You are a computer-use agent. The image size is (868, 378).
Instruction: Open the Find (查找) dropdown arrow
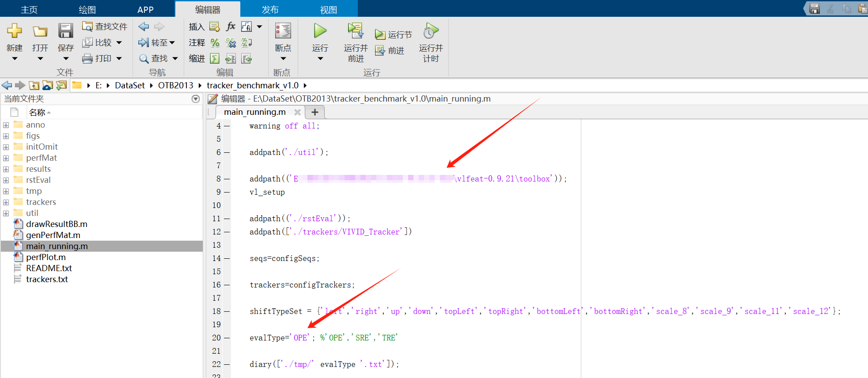pyautogui.click(x=175, y=58)
